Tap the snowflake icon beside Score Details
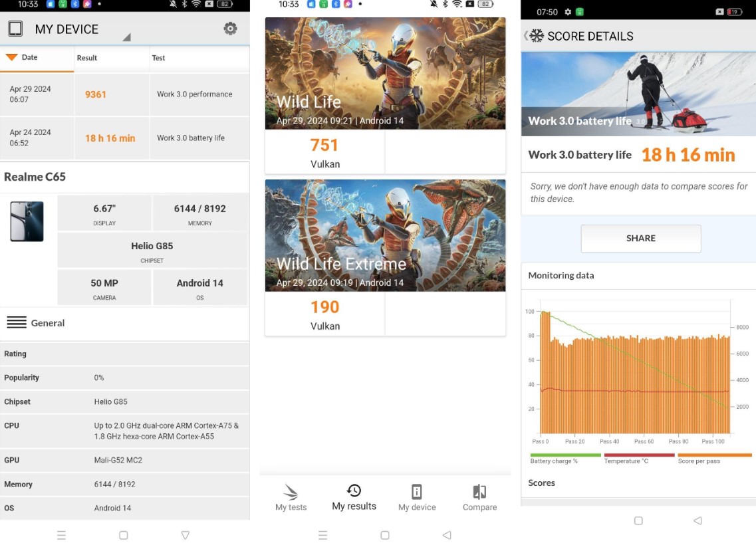 (536, 36)
